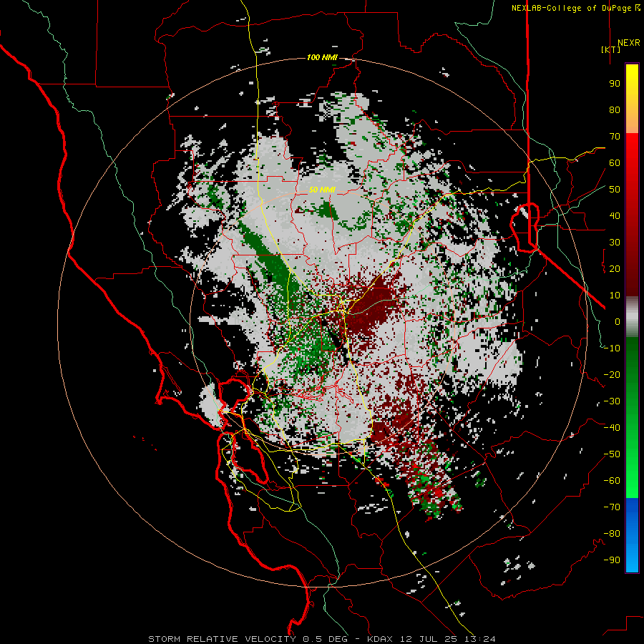Click the 100 NMI range ring label
Image resolution: width=644 pixels, height=644 pixels.
[x=322, y=57]
